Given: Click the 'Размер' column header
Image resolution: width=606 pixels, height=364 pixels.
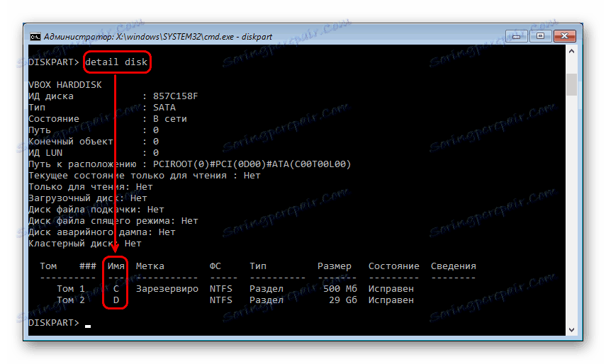Looking at the screenshot, I should pos(335,266).
